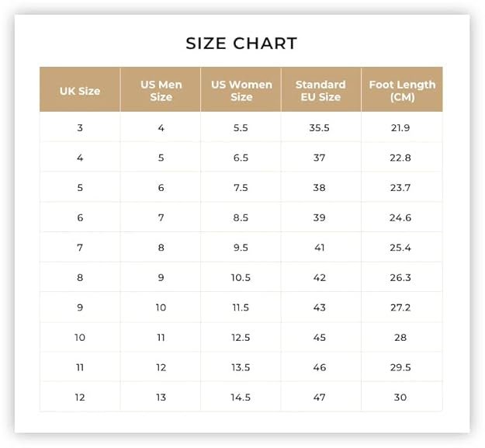Click foot length 29.5 cell
Image resolution: width=485 pixels, height=448 pixels.
coord(400,367)
